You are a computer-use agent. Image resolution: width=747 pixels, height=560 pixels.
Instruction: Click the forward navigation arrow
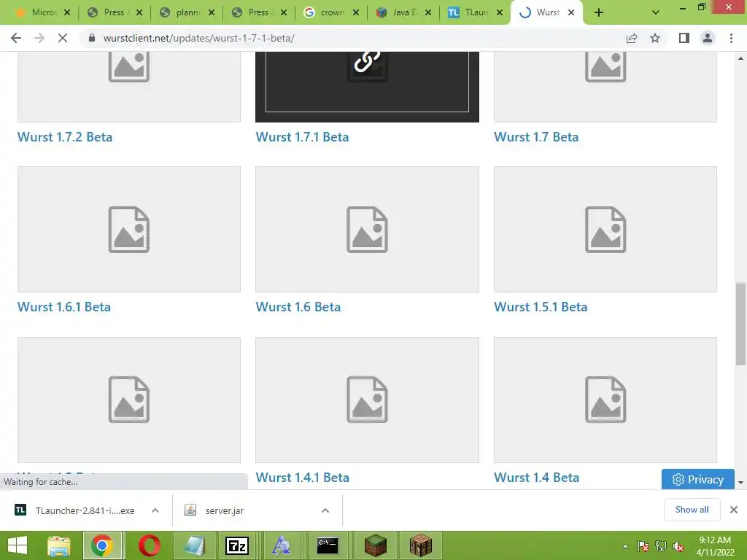39,38
